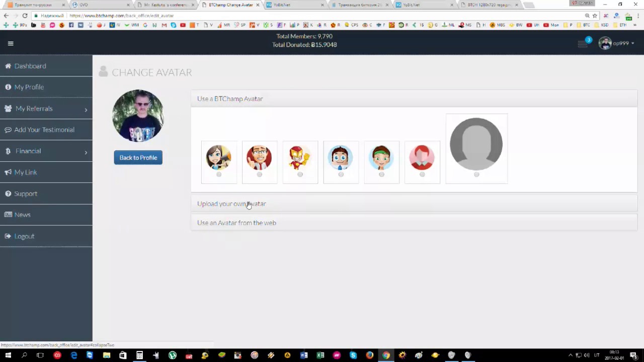Select the Iron Man robot avatar radio

pyautogui.click(x=300, y=174)
